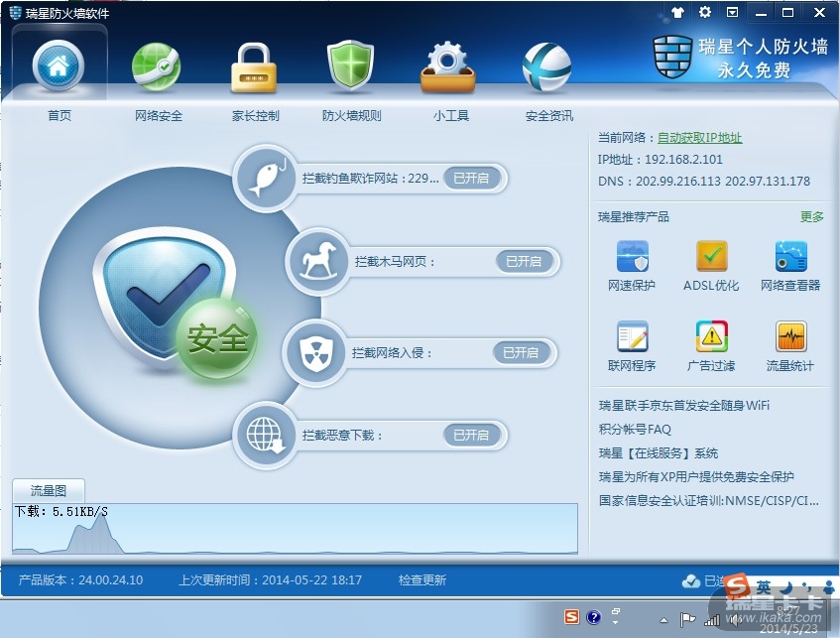Click IP地址：192.168.2.101 text

(x=660, y=159)
